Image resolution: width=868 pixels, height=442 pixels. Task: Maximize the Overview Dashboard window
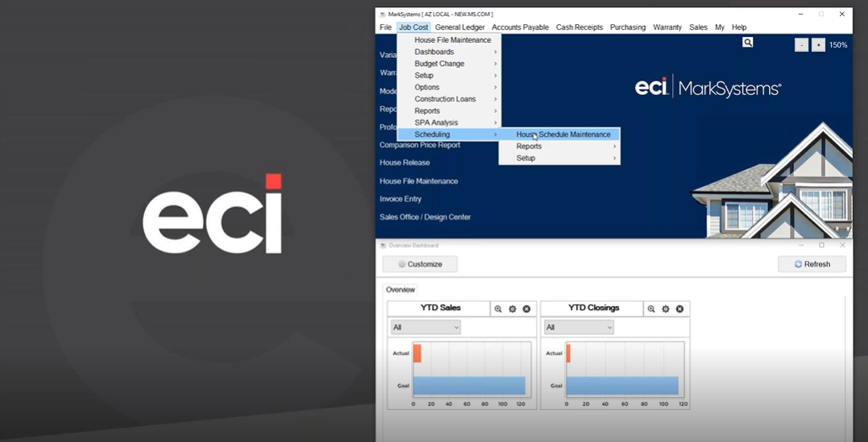(x=821, y=245)
